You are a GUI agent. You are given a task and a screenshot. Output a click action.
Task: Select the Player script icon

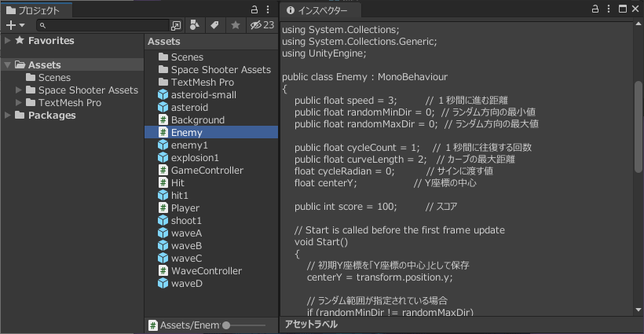tap(163, 208)
